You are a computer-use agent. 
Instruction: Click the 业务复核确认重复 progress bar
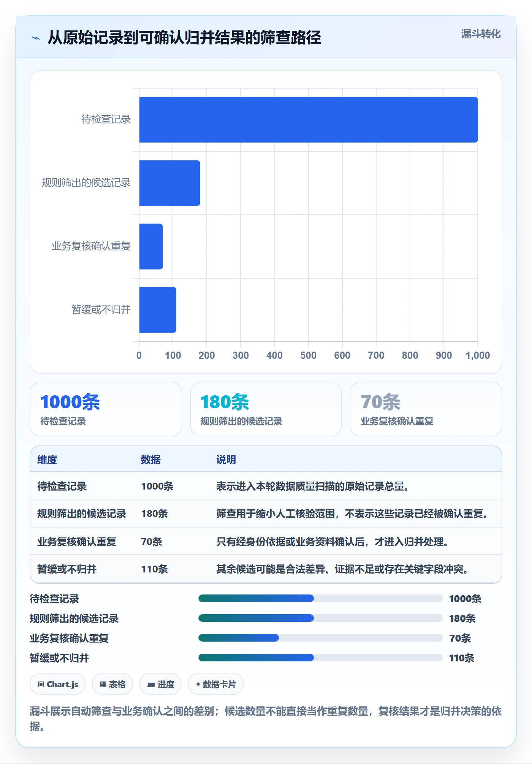[320, 638]
